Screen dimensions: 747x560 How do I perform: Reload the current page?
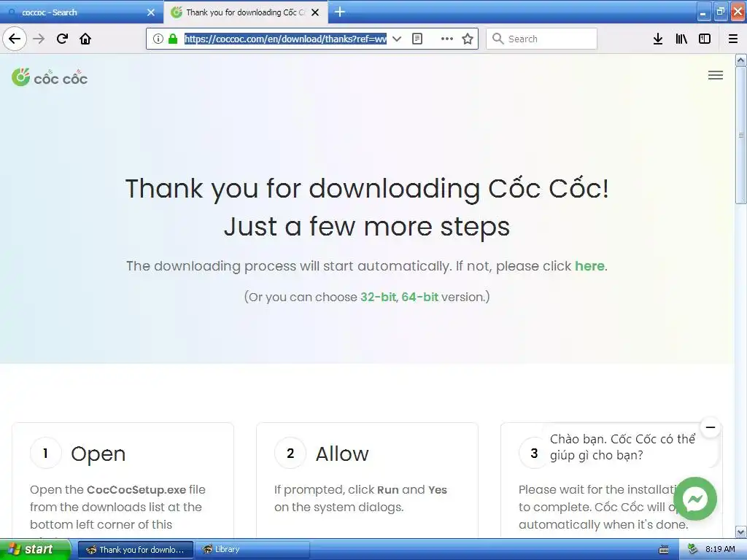pos(63,39)
